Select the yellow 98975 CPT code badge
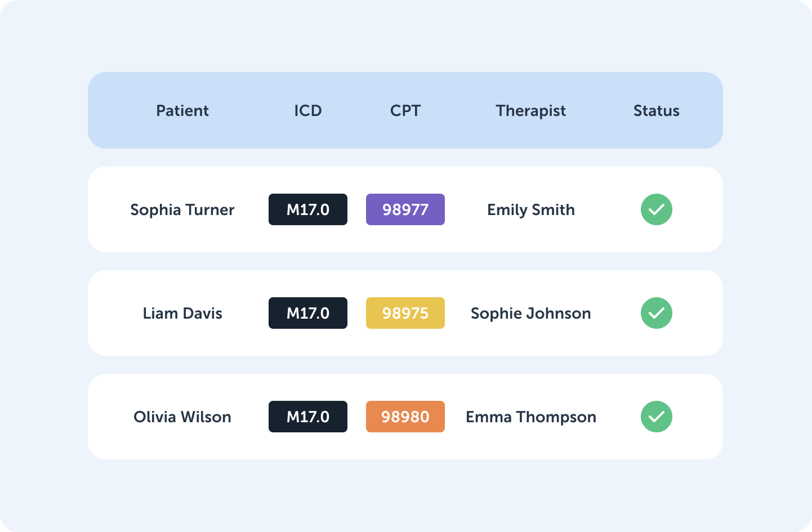The height and width of the screenshot is (532, 812). (x=405, y=313)
